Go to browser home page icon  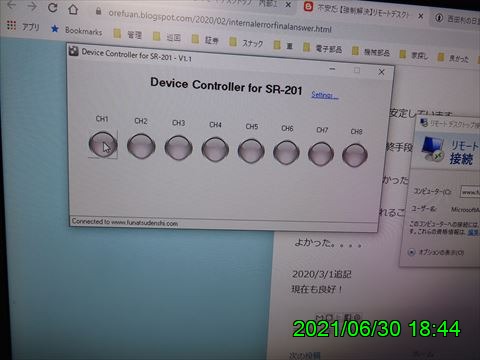coord(73,9)
